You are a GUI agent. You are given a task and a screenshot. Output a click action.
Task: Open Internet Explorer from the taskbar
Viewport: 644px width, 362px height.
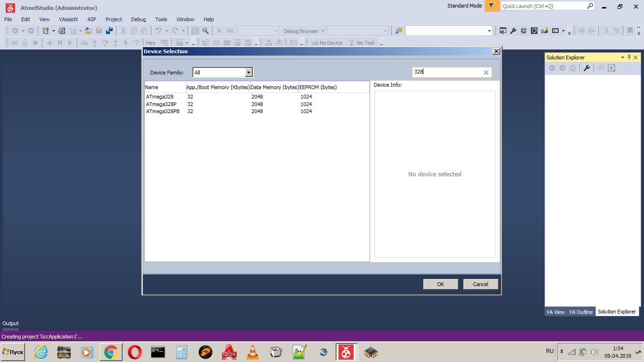point(41,352)
